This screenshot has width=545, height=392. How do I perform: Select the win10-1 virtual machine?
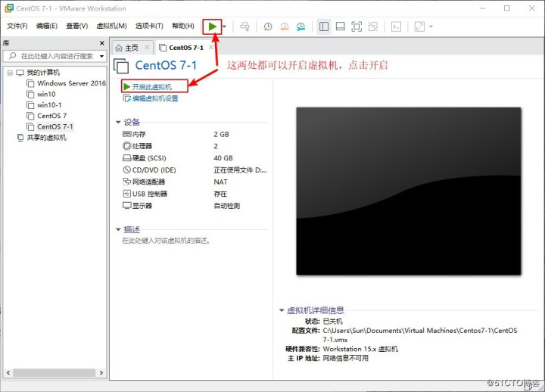click(x=44, y=105)
